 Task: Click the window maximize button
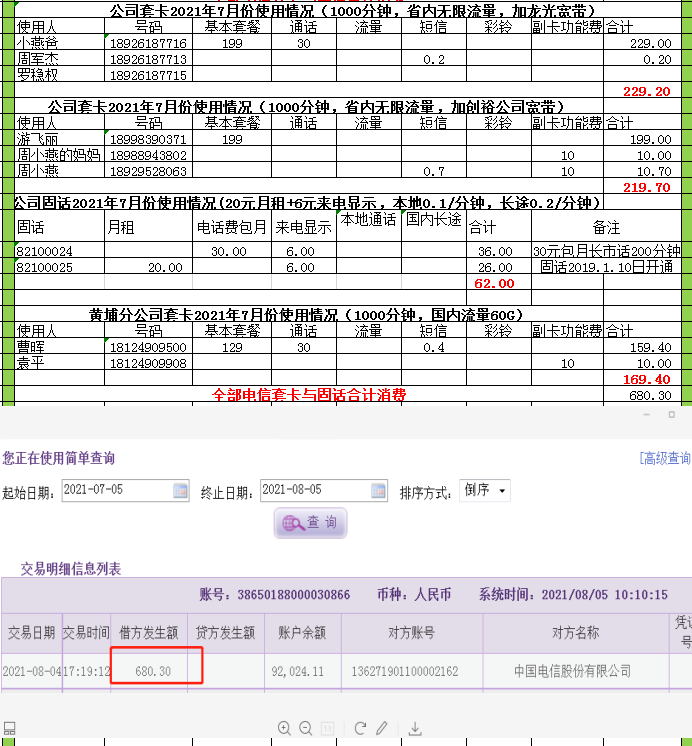[x=671, y=414]
